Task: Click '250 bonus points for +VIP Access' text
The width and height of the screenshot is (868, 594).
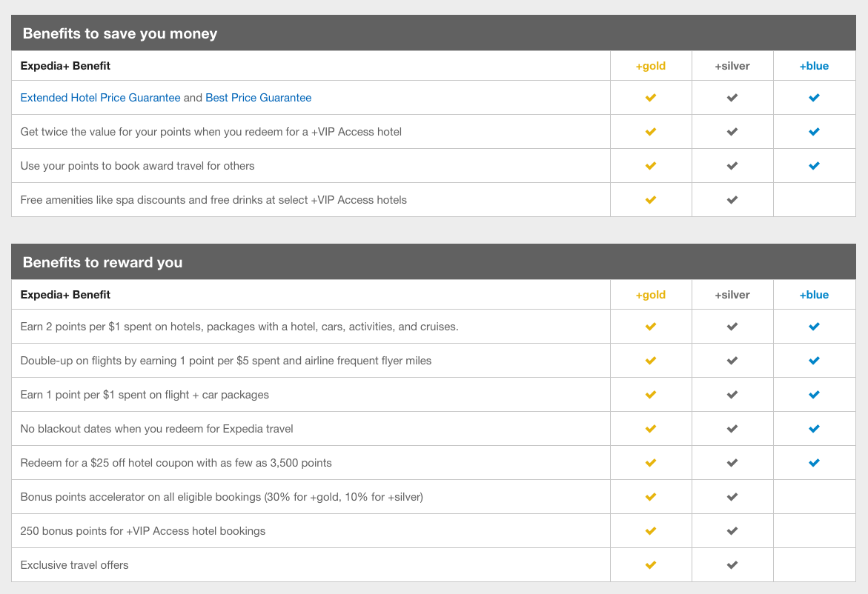Action: 143,531
